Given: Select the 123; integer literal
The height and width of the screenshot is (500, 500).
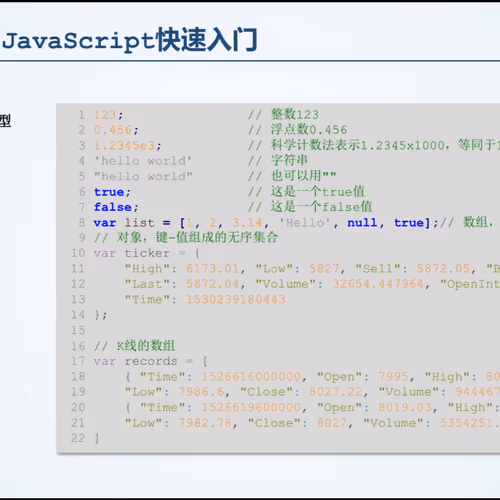Looking at the screenshot, I should tap(109, 115).
